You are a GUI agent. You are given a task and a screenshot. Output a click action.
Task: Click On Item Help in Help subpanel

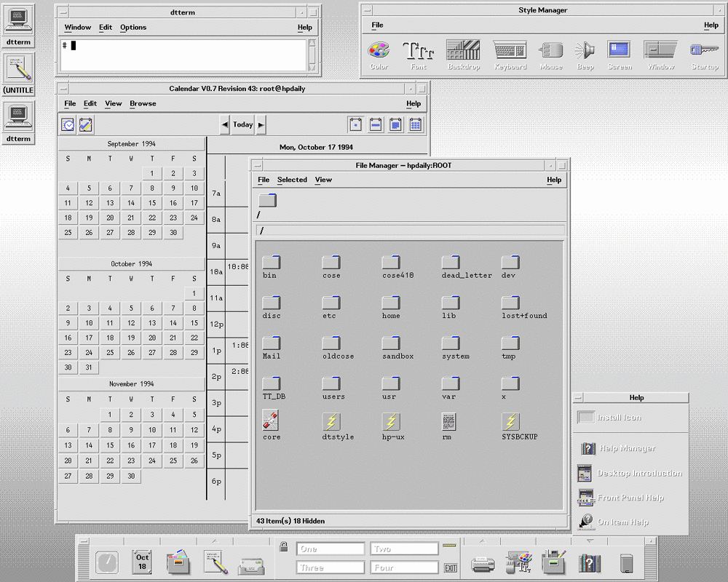point(613,522)
